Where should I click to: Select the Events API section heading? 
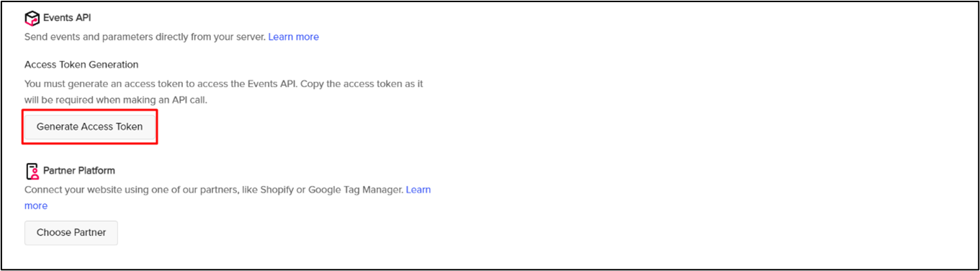pos(67,17)
